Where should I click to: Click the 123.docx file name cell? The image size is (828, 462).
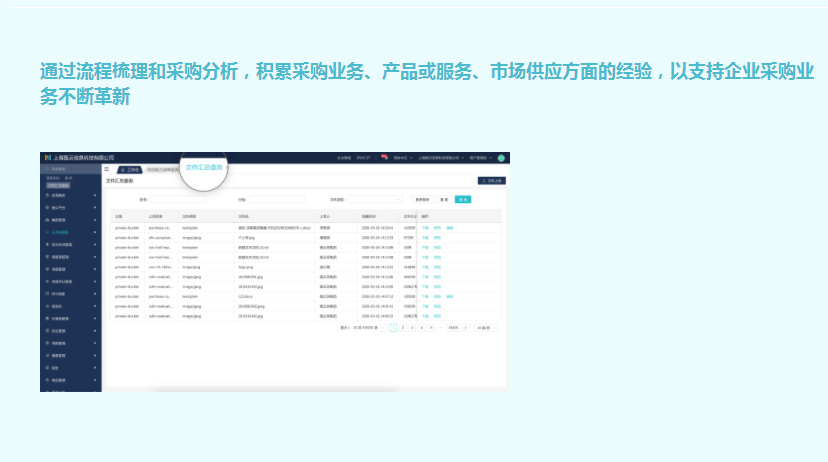click(x=275, y=297)
